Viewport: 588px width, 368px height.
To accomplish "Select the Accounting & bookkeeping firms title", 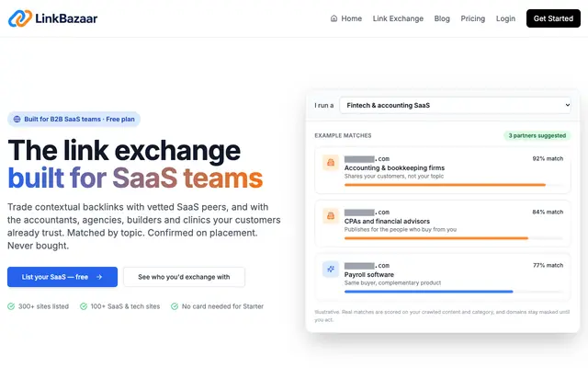I will tap(394, 167).
